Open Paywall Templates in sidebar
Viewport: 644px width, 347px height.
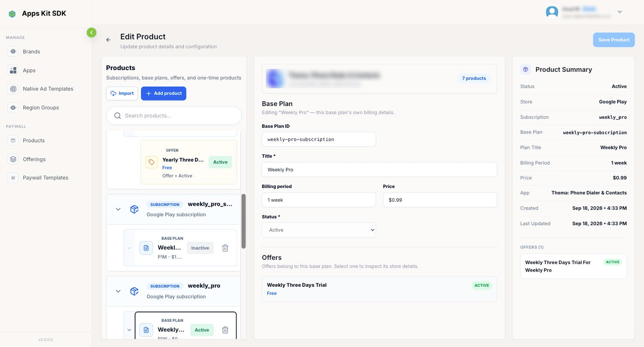(x=46, y=178)
